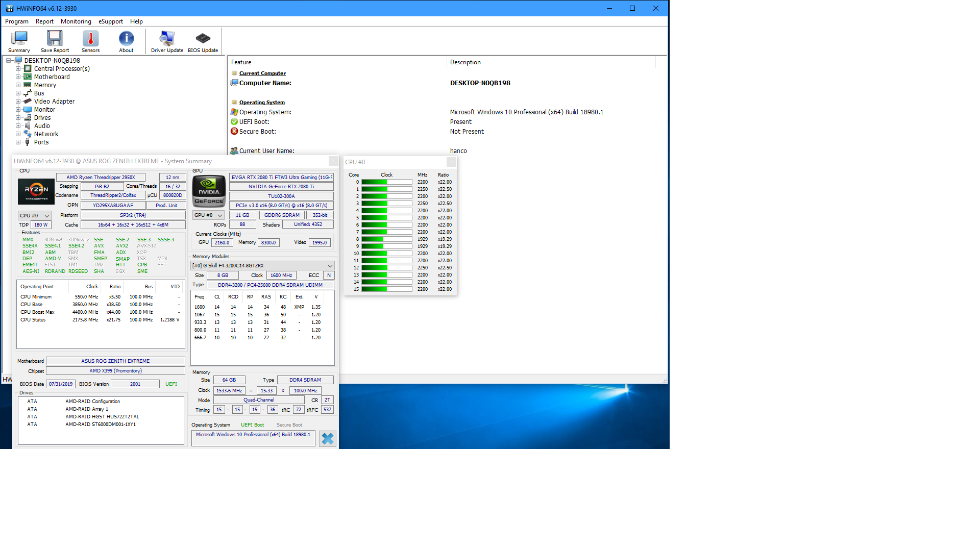
Task: Expand the Monitor tree node
Action: [18, 109]
